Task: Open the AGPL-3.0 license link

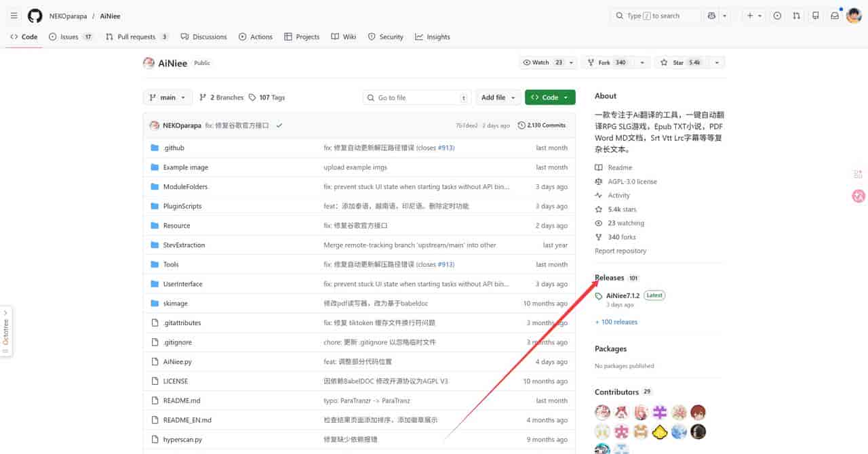Action: click(625, 182)
